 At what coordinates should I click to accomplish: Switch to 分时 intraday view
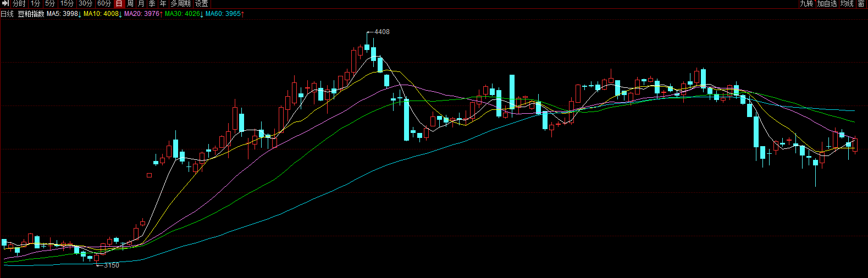(19, 3)
